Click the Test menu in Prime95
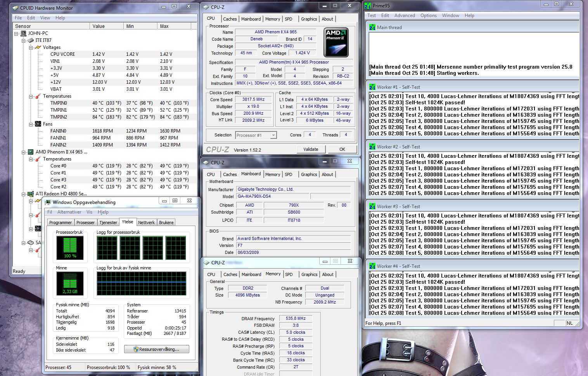This screenshot has height=376, width=588. pos(372,16)
